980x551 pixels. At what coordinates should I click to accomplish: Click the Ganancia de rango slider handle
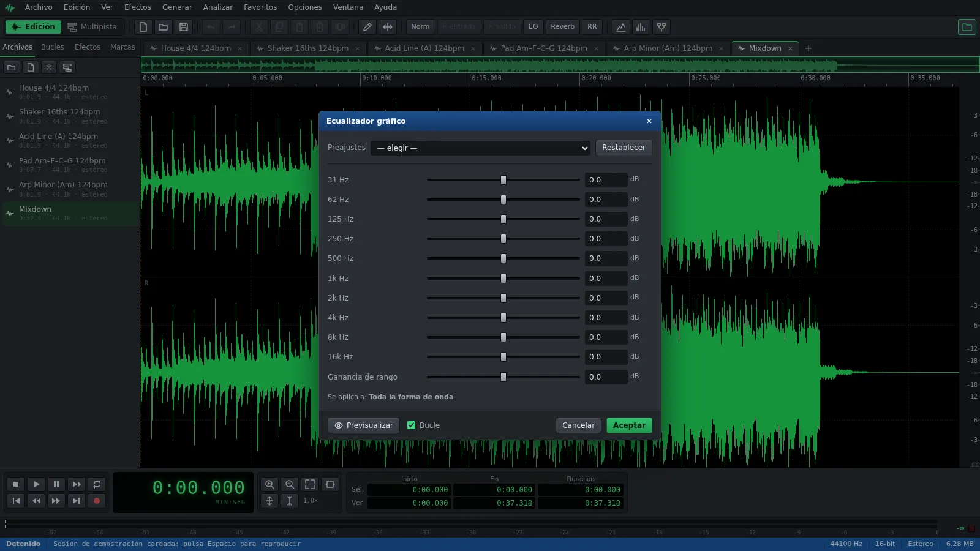(503, 377)
